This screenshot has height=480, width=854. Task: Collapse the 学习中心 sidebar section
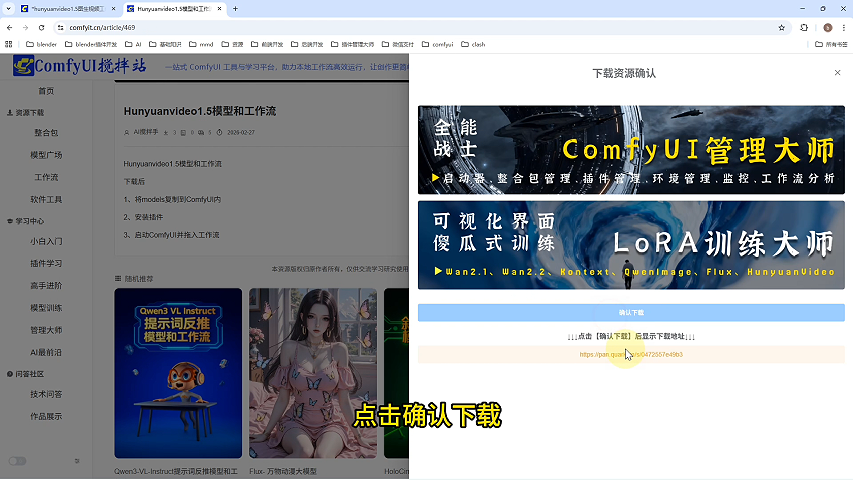[26, 221]
